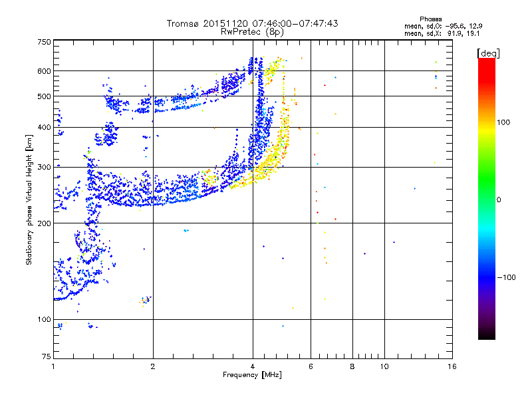Click the x-axis tick label '10'
The width and height of the screenshot is (532, 399).
coord(384,366)
